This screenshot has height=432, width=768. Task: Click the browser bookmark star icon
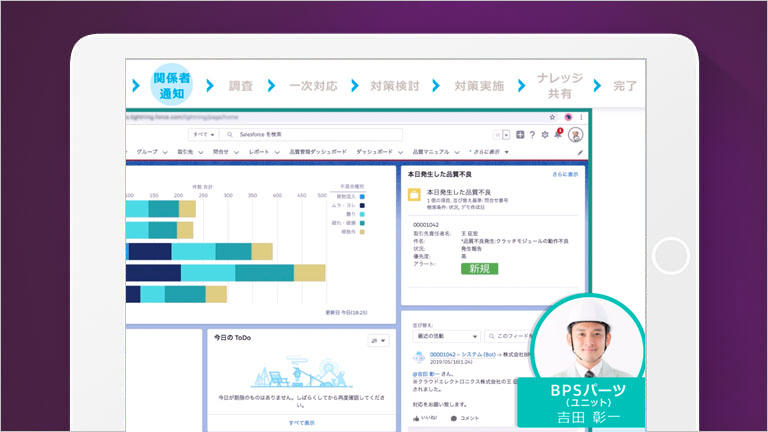click(x=552, y=117)
